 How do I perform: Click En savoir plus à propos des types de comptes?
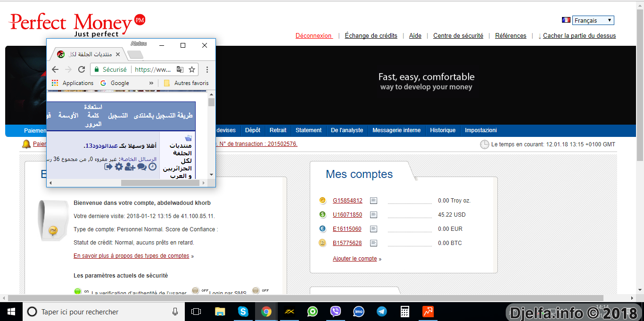[x=132, y=256]
